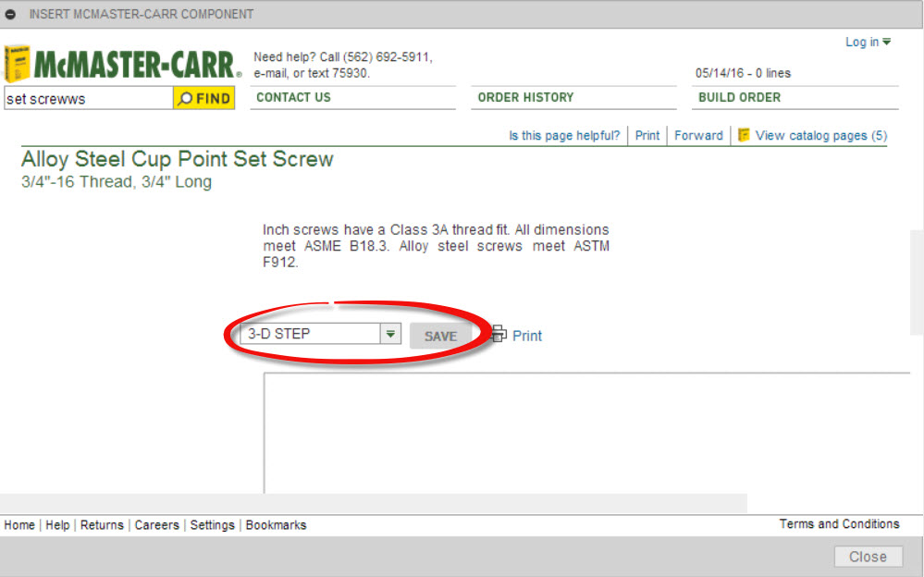
Task: Click the McMaster-Carr yellow catalog logo
Action: coord(17,64)
